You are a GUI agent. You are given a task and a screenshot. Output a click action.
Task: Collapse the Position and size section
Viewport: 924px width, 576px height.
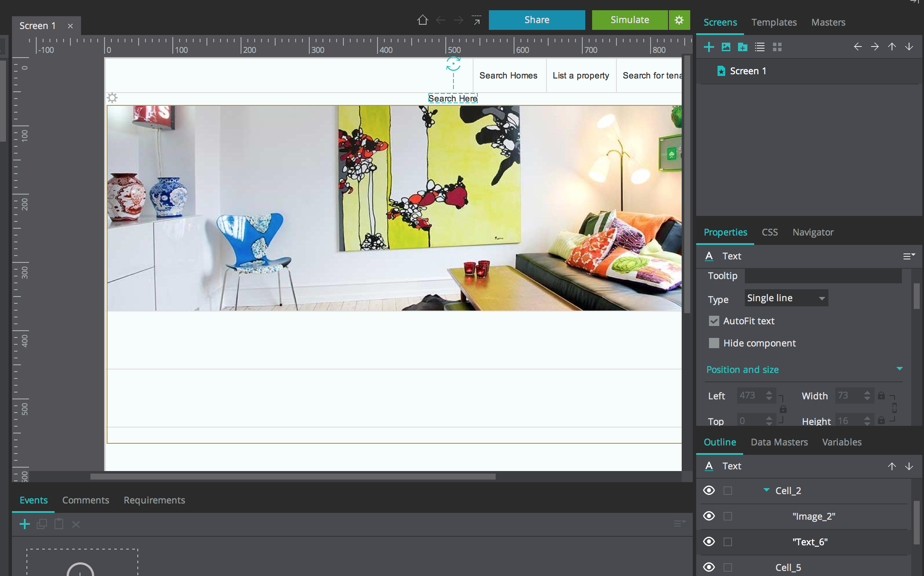pyautogui.click(x=899, y=369)
